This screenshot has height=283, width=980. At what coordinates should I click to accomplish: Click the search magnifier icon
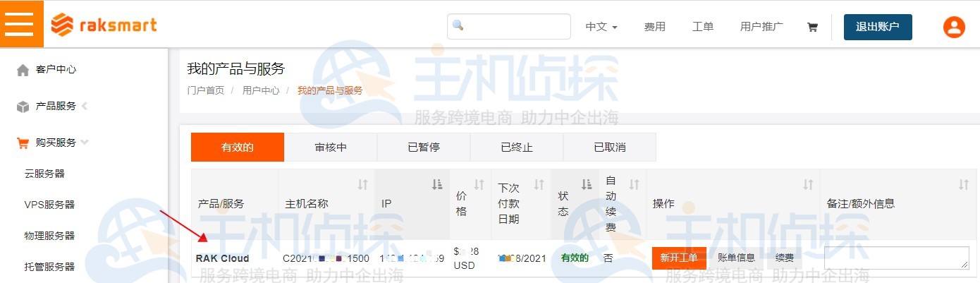pos(458,25)
